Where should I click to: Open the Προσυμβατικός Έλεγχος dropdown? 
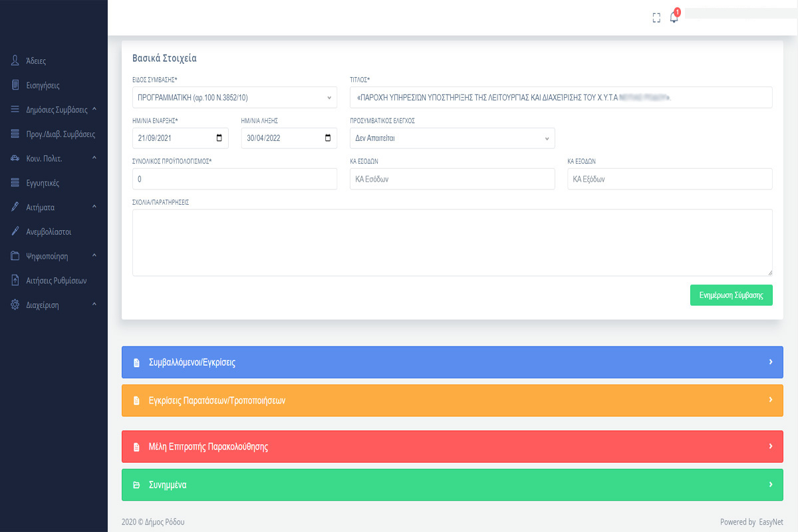tap(452, 138)
